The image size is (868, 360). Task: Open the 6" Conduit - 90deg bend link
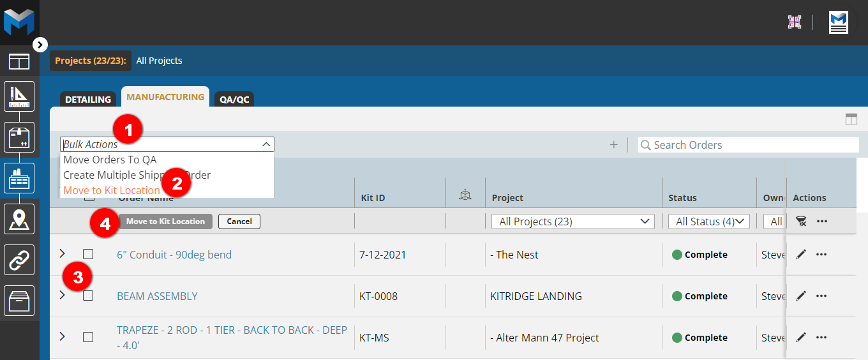(174, 255)
